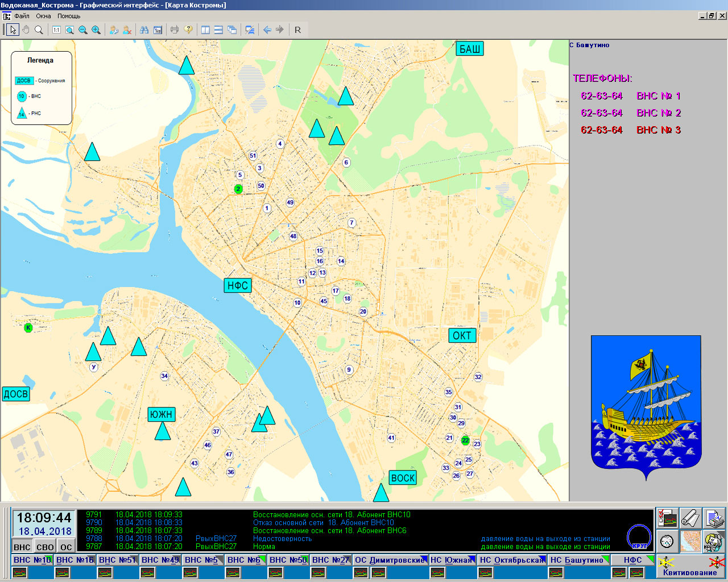Open the gauge instrument icon
The image size is (728, 582).
tap(668, 541)
